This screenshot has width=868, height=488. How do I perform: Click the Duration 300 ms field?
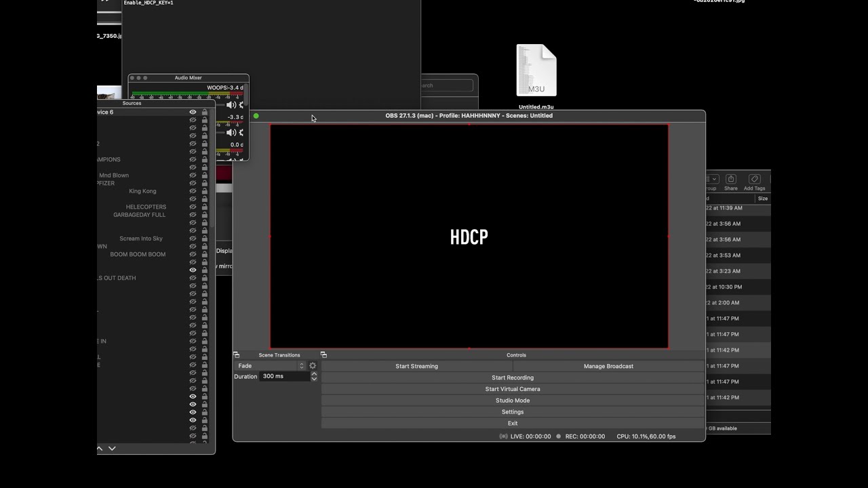pos(285,376)
